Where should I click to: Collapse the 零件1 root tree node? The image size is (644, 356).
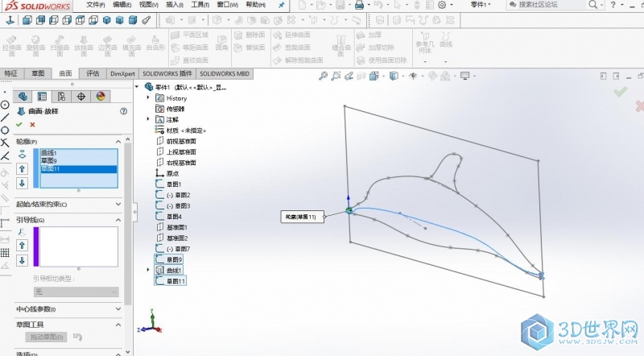pyautogui.click(x=137, y=87)
